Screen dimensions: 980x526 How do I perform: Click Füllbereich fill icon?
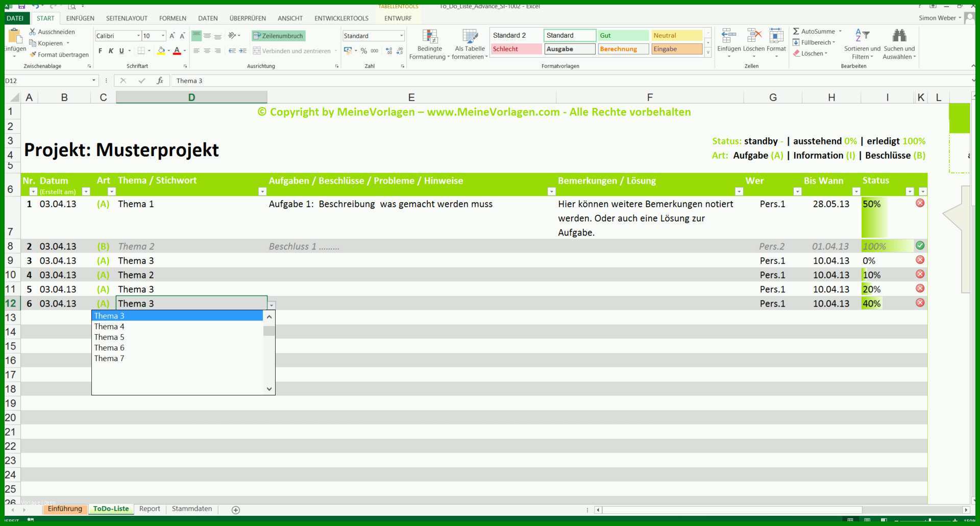coord(796,42)
